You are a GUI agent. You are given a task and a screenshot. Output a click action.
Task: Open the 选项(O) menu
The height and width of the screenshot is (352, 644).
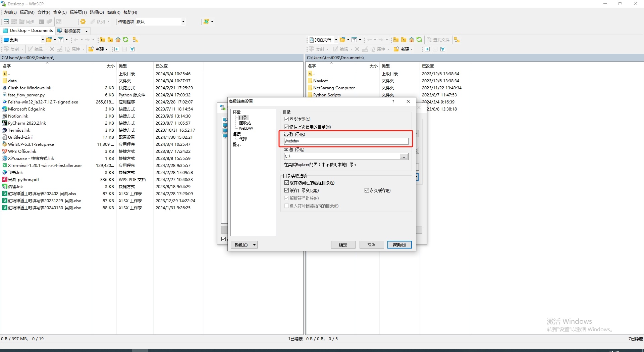pos(97,12)
